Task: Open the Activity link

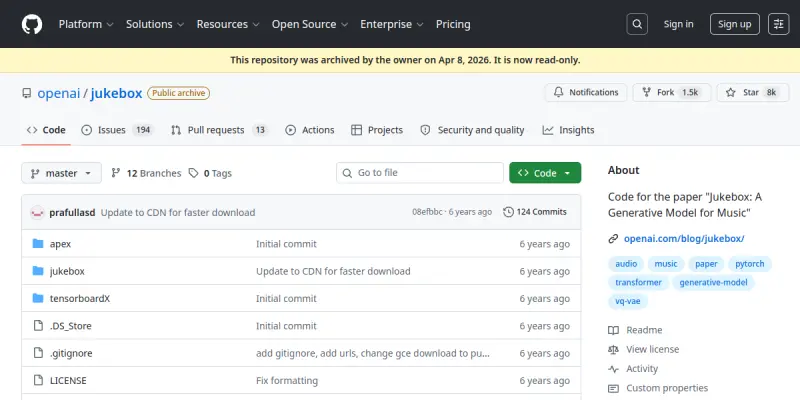Action: tap(633, 369)
